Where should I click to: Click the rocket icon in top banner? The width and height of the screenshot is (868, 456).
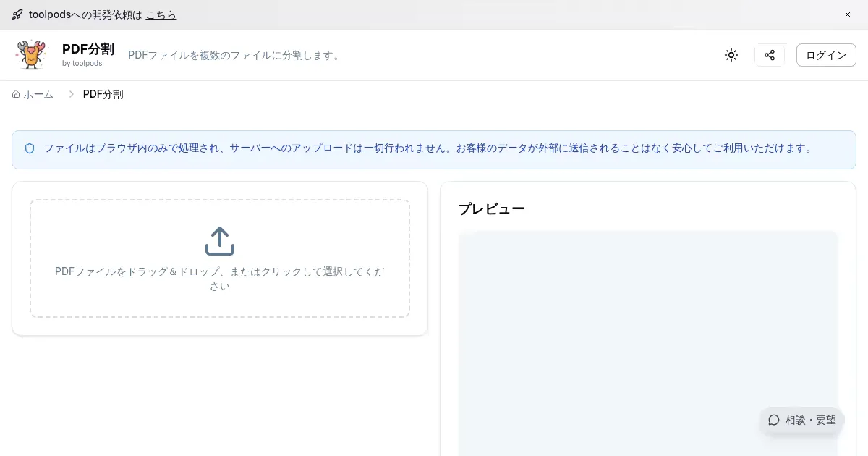[x=17, y=14]
